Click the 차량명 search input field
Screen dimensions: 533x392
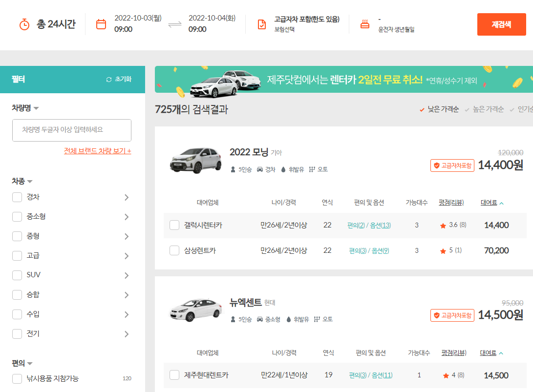72,130
